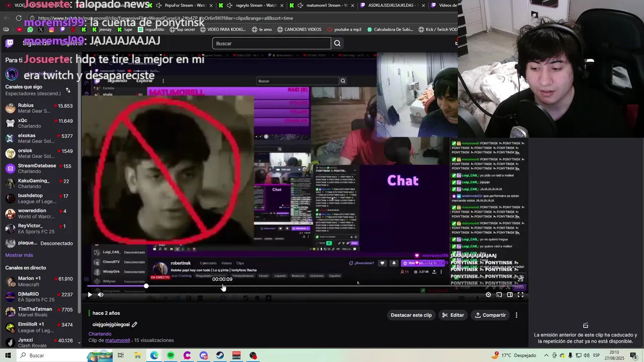Open the Compartir share menu
This screenshot has width=644, height=362.
point(490,315)
